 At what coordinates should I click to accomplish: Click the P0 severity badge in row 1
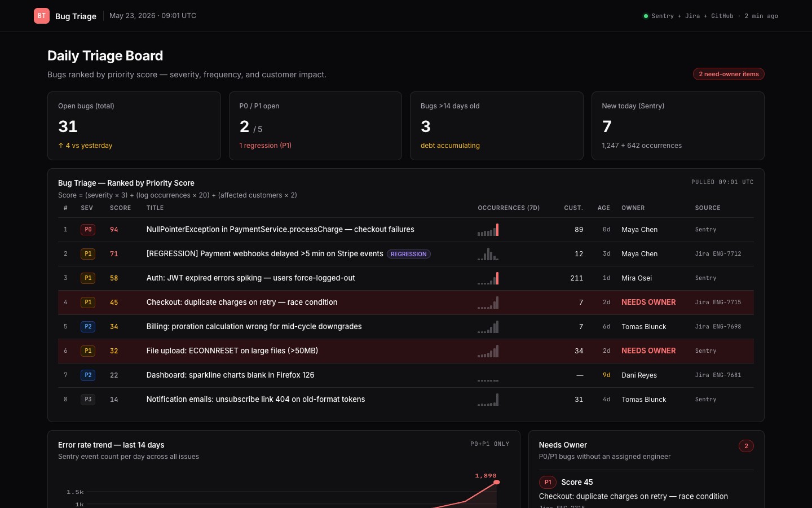click(88, 230)
